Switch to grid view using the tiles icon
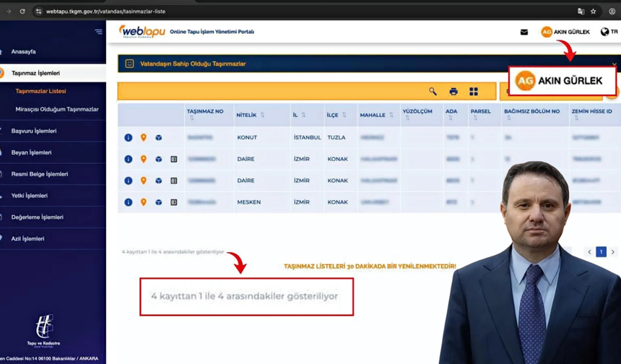This screenshot has width=621, height=364. [474, 92]
